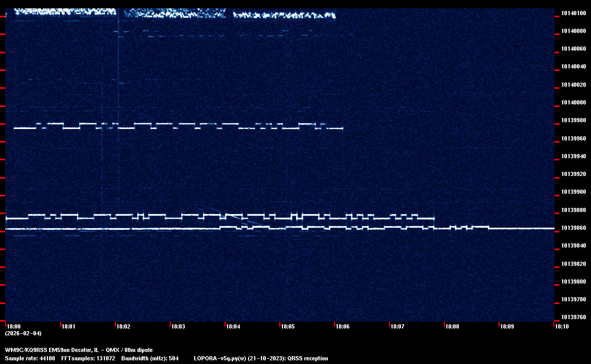
Task: Select the 18:05 time marker
Action: tap(288, 326)
